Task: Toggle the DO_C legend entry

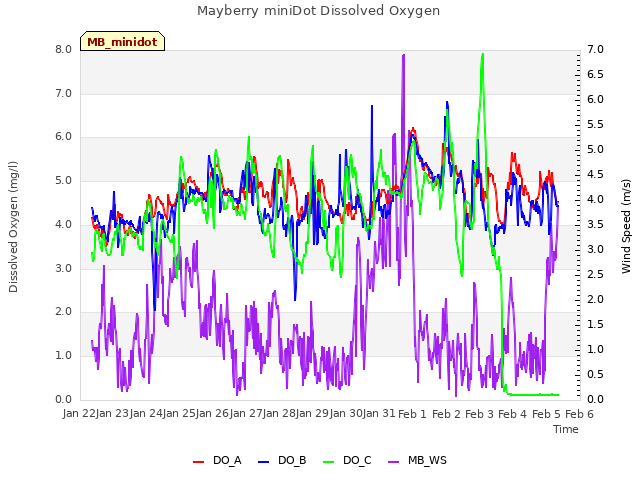Action: [347, 460]
